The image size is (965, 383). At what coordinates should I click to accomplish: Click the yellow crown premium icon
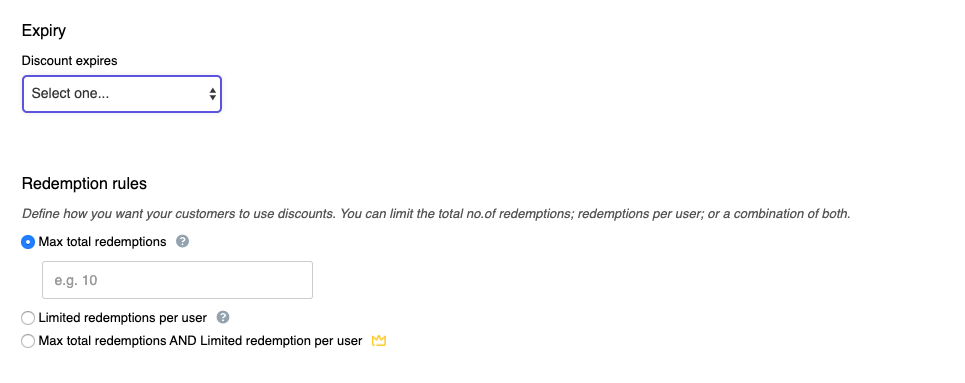pyautogui.click(x=379, y=341)
